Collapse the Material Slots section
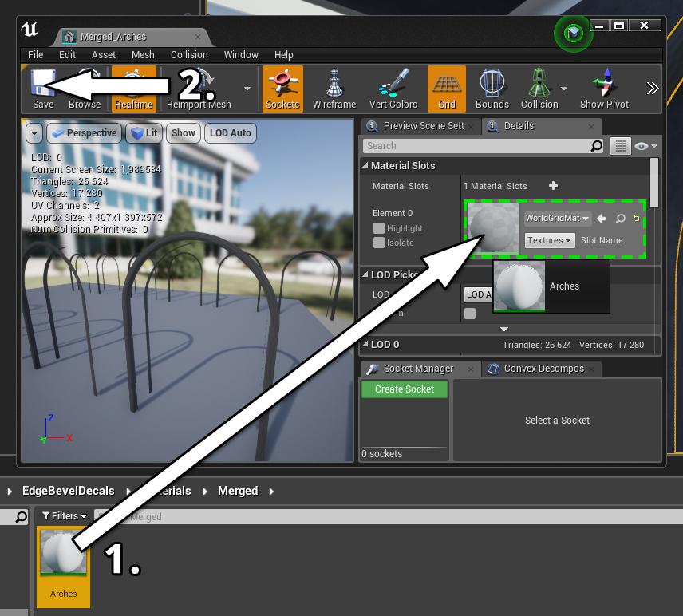This screenshot has width=683, height=616. pyautogui.click(x=366, y=166)
